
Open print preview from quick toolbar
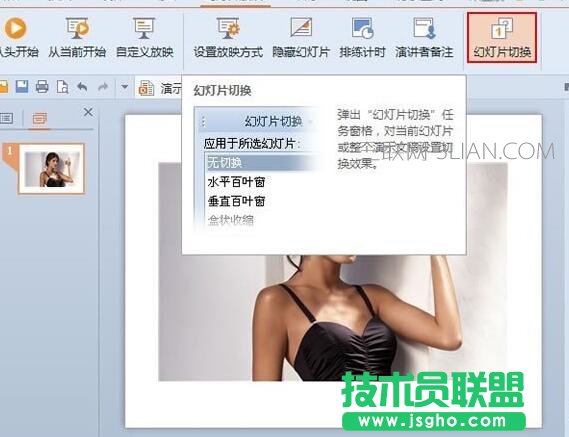62,87
